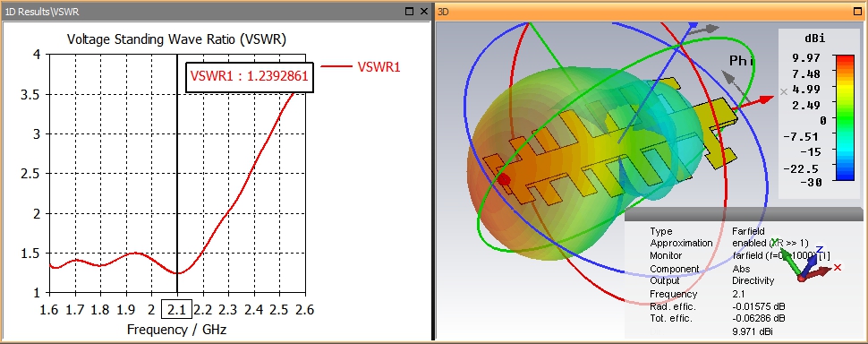The height and width of the screenshot is (344, 868).
Task: Click the Voltage Standing Wave Ratio title
Action: (176, 39)
